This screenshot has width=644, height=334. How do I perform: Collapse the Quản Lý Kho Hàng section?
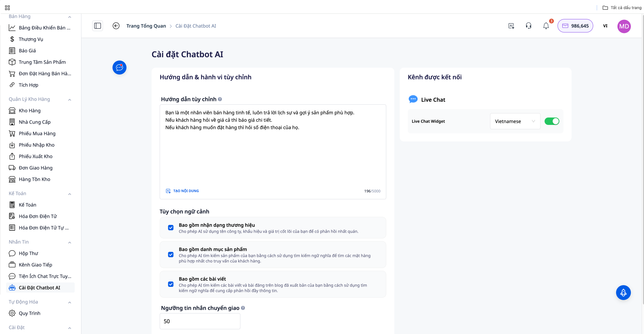70,99
